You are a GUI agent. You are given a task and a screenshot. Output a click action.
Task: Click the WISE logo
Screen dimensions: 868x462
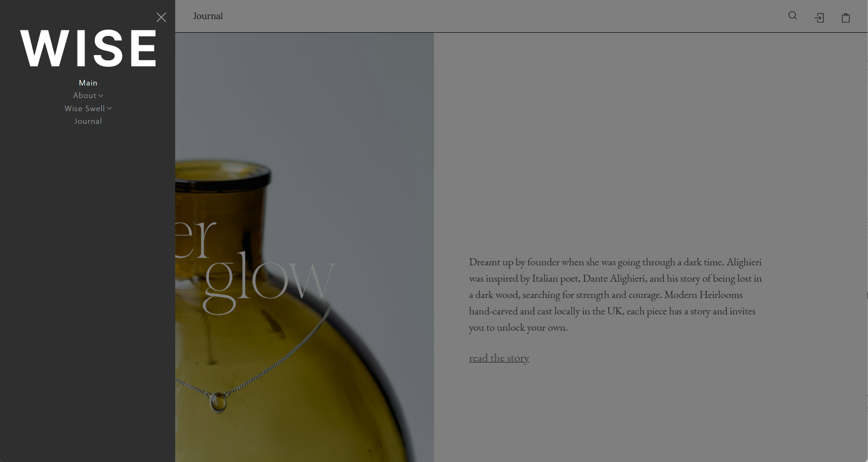click(x=88, y=48)
